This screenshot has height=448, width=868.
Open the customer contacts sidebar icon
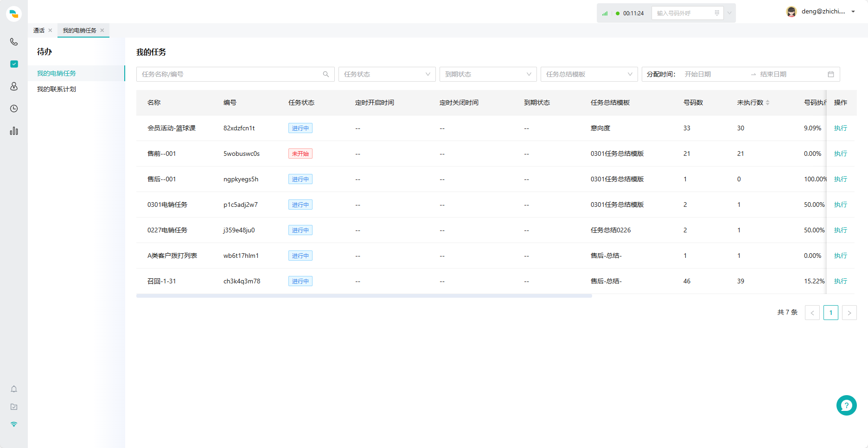point(14,86)
